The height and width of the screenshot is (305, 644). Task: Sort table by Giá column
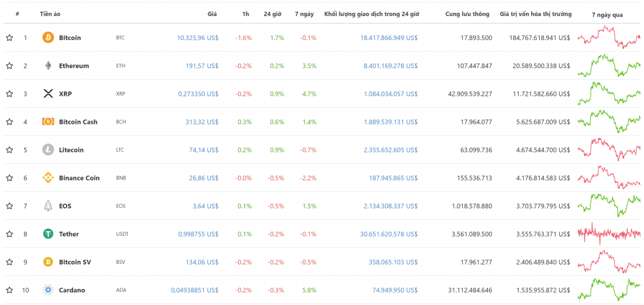pyautogui.click(x=212, y=14)
